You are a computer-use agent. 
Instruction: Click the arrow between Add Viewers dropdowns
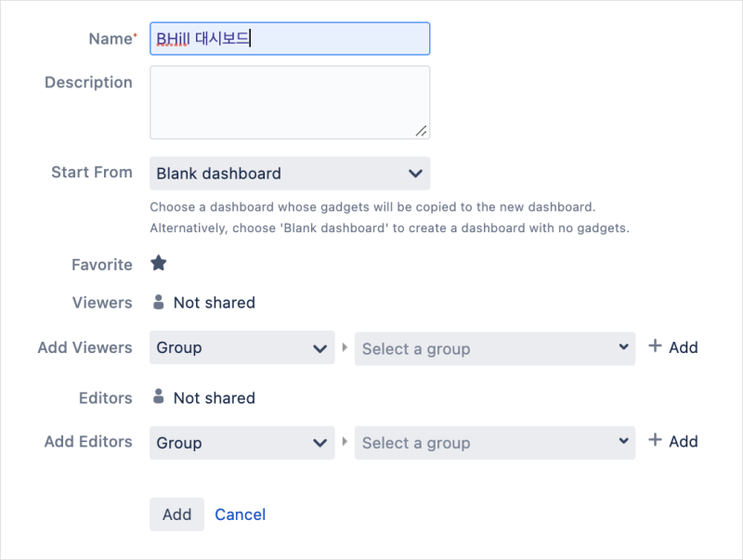[345, 347]
